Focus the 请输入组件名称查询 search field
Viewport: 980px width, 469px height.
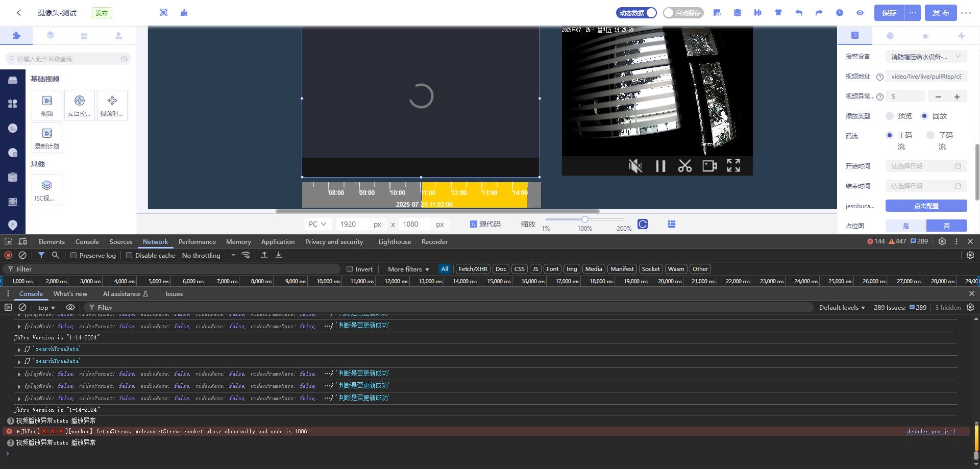click(68, 59)
